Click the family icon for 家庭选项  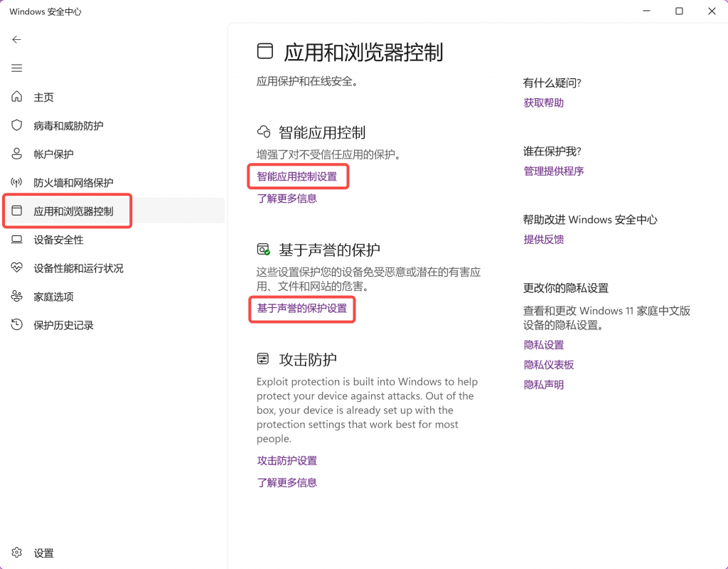coord(17,297)
